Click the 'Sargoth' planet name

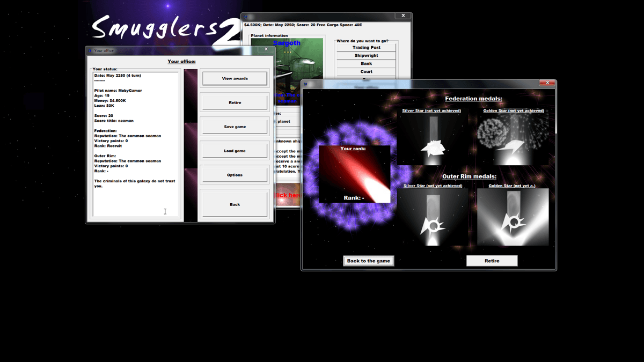coord(287,43)
